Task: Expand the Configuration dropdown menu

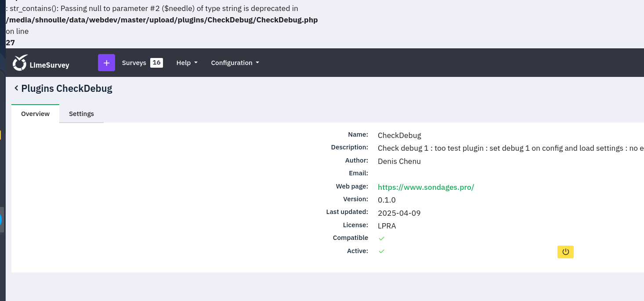Action: pyautogui.click(x=235, y=63)
